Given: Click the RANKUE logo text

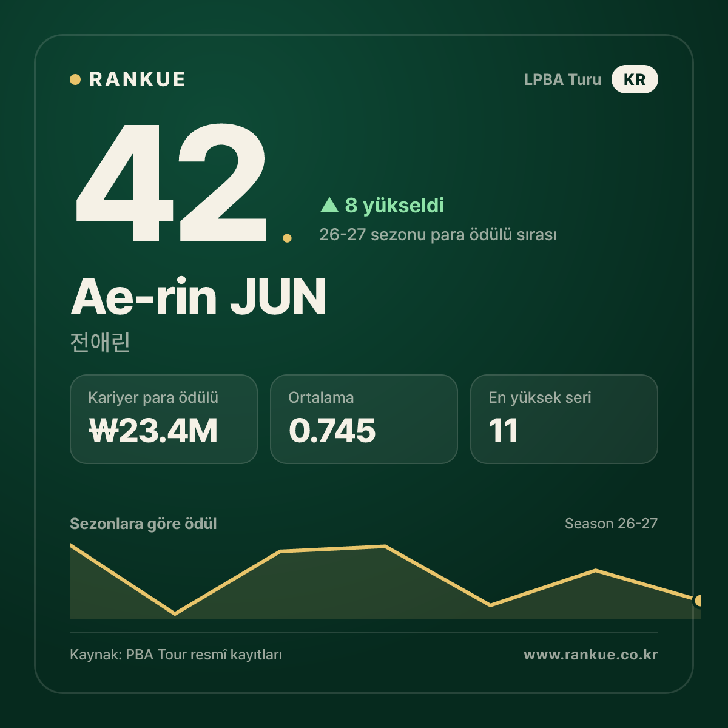Looking at the screenshot, I should 137,79.
